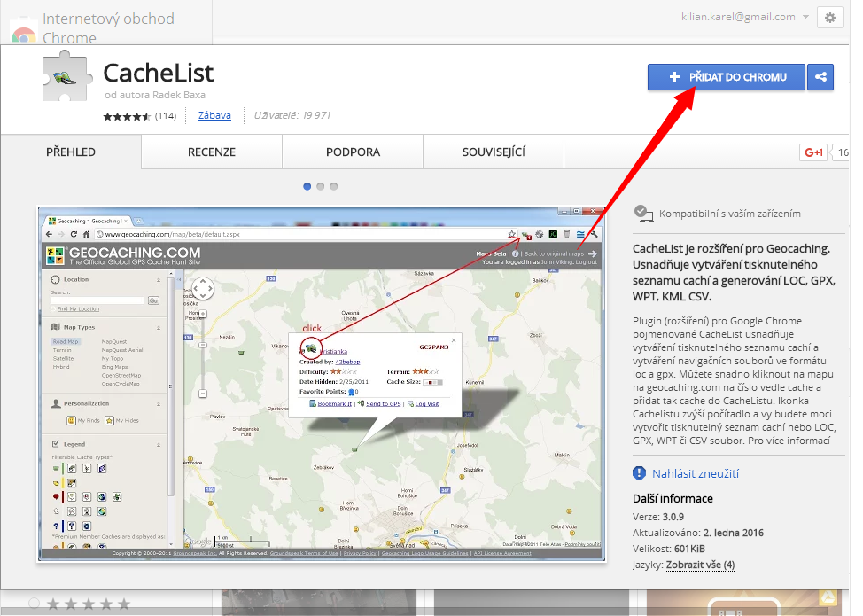Click the CacheList puzzle-piece extension icon

pyautogui.click(x=66, y=76)
